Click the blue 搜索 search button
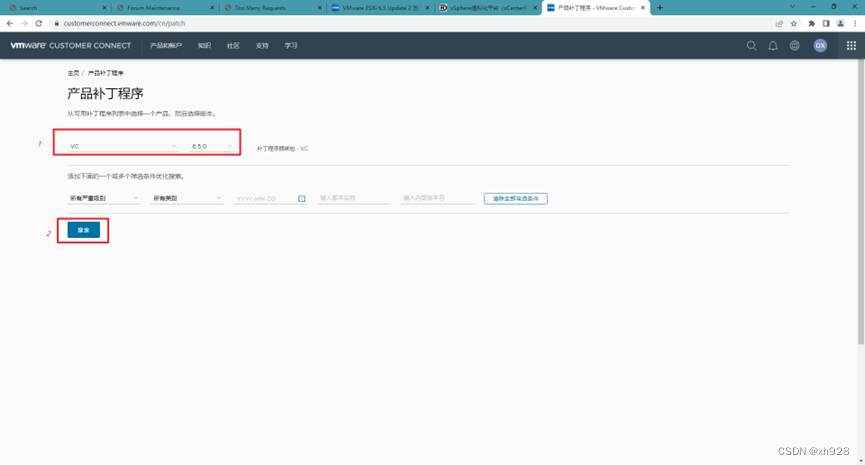 coord(84,230)
